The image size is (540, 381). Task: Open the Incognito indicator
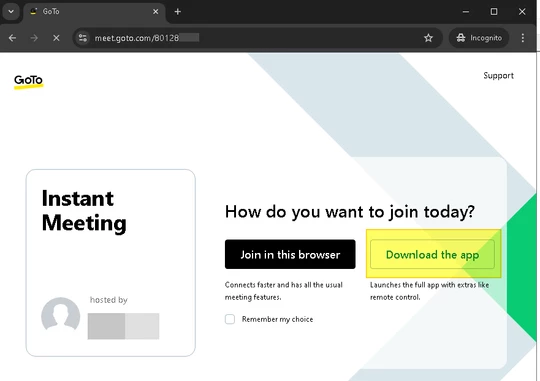(x=479, y=38)
